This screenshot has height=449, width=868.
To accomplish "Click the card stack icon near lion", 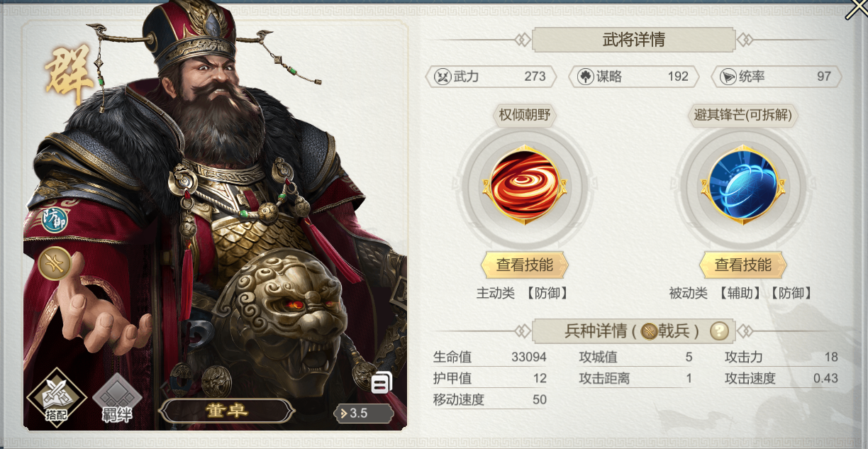I will 382,383.
